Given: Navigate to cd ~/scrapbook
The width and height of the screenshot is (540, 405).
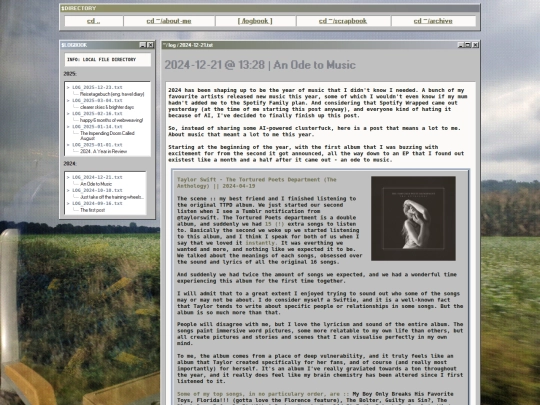Looking at the screenshot, I should [343, 21].
